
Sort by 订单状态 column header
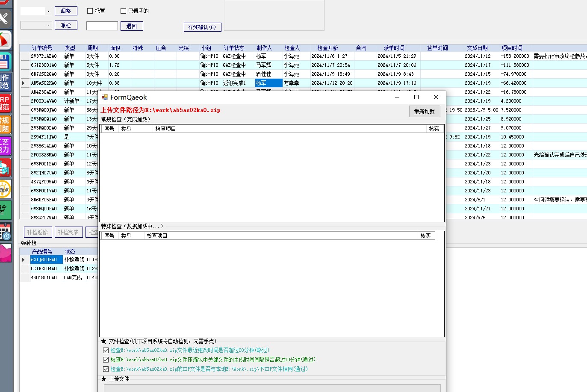[x=234, y=48]
